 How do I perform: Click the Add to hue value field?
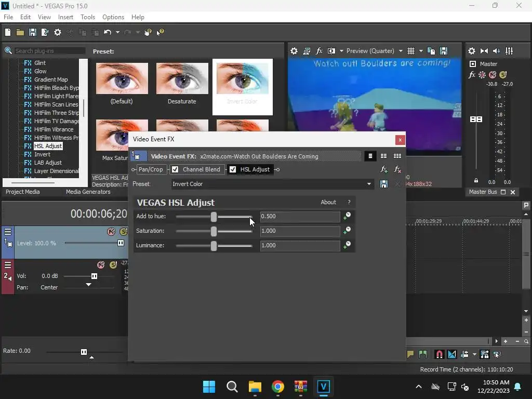coord(300,217)
